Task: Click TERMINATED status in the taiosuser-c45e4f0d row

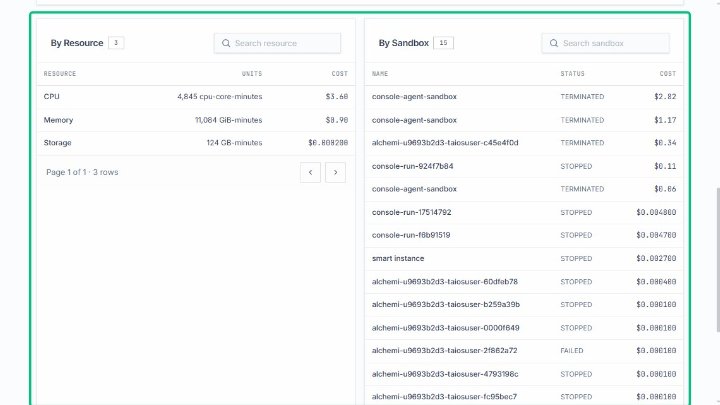Action: pos(582,143)
